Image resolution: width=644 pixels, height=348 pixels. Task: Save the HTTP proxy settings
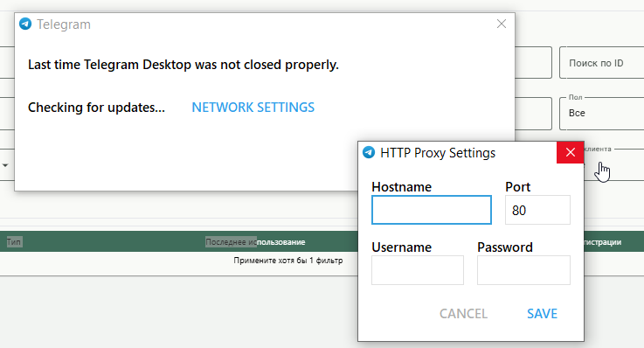pyautogui.click(x=542, y=314)
